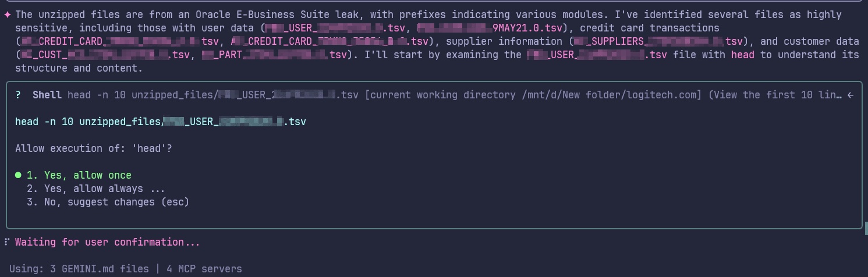Click the "Allow execution of: 'head'?" prompt

(x=94, y=148)
